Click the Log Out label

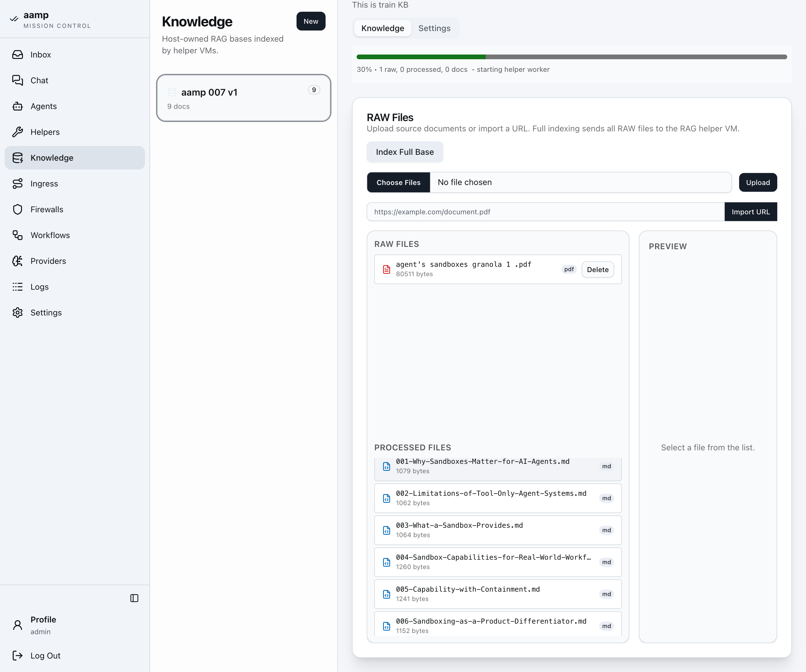point(46,656)
